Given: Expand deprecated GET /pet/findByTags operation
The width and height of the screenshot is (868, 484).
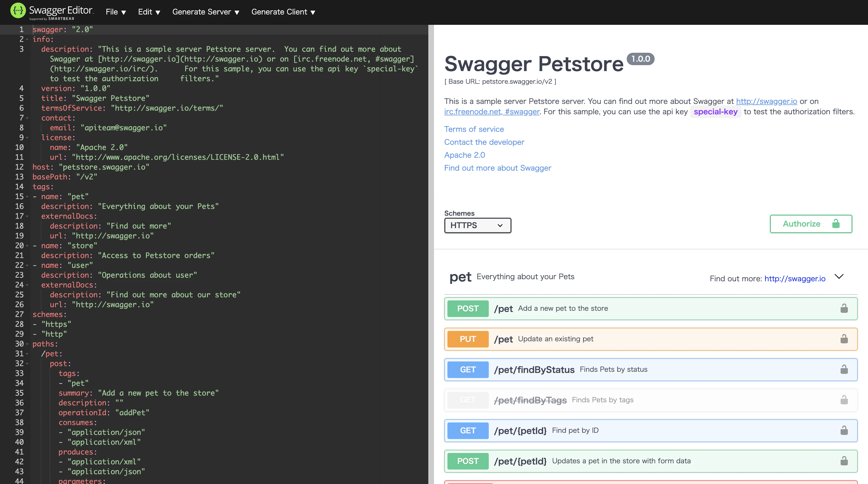Looking at the screenshot, I should pos(651,400).
